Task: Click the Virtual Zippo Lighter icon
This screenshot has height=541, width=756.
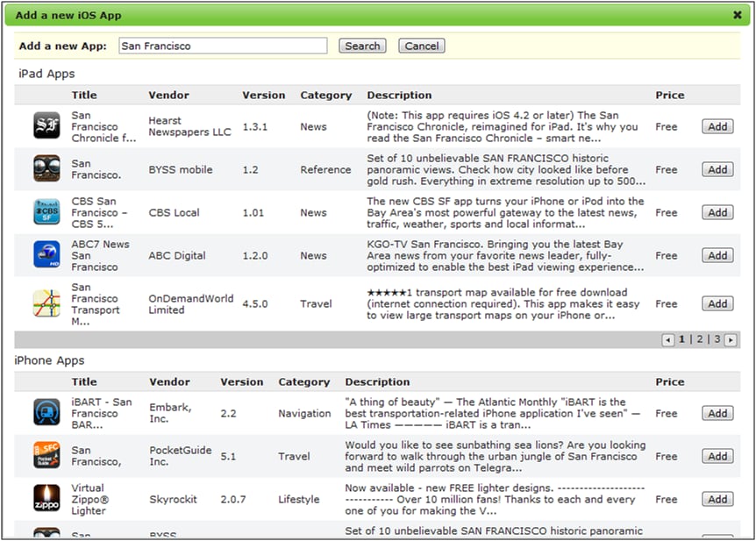Action: coord(46,498)
